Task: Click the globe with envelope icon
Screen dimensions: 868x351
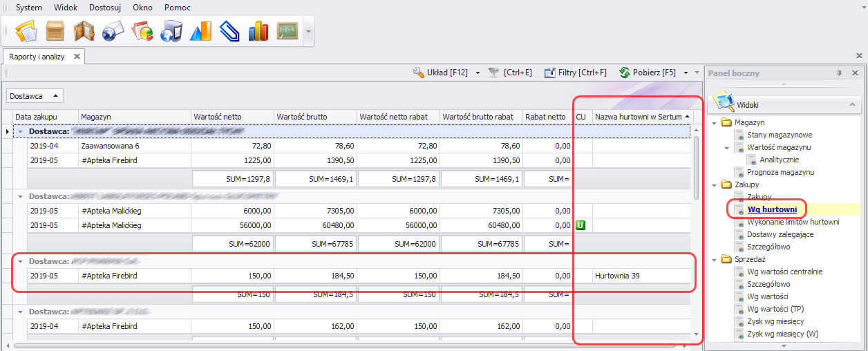Action: [113, 31]
